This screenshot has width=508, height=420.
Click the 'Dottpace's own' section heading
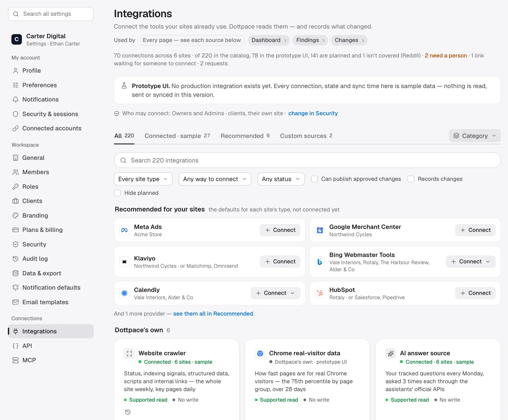(139, 330)
